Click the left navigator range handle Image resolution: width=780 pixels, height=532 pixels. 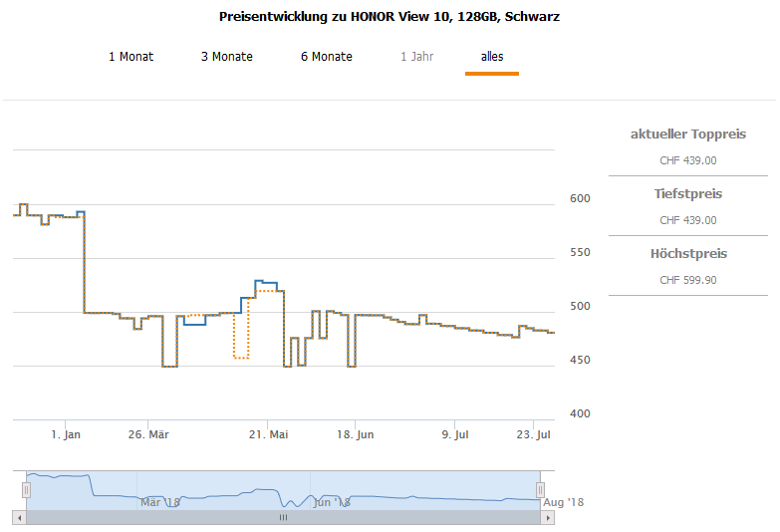tap(27, 489)
